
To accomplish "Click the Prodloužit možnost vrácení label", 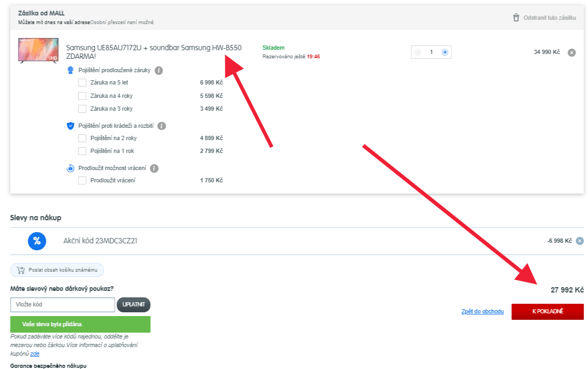I will [x=112, y=168].
